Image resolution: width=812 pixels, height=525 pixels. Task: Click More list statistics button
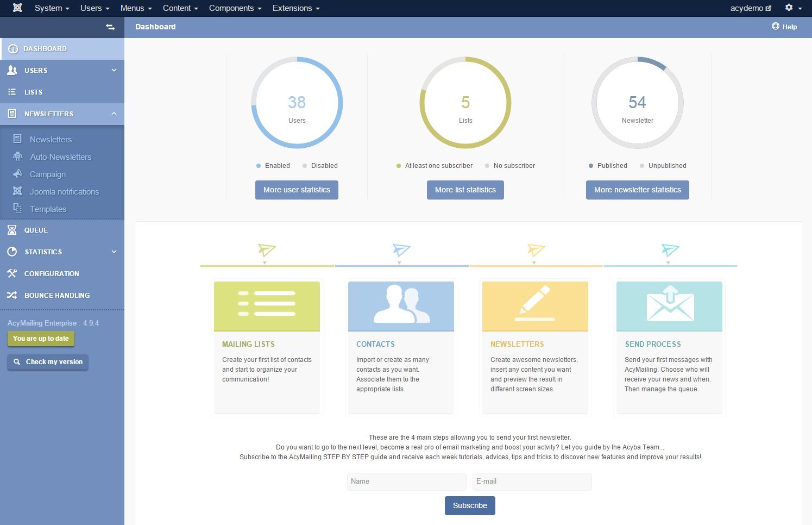pyautogui.click(x=465, y=190)
